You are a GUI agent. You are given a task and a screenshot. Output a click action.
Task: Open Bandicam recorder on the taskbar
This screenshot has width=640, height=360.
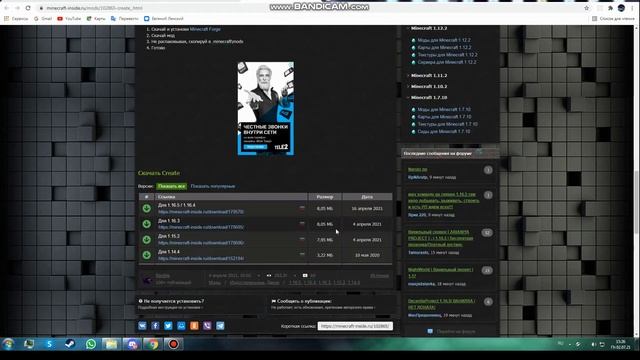173,344
